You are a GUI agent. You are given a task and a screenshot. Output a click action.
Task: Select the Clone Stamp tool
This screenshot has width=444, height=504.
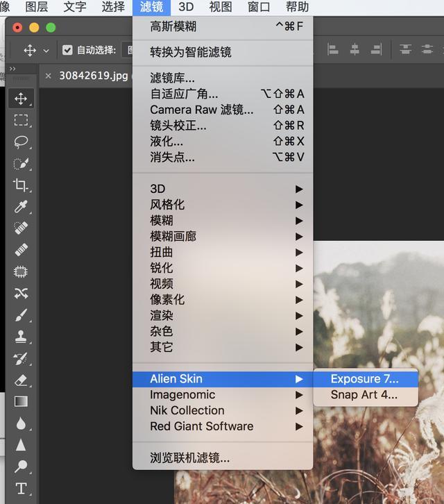click(21, 337)
